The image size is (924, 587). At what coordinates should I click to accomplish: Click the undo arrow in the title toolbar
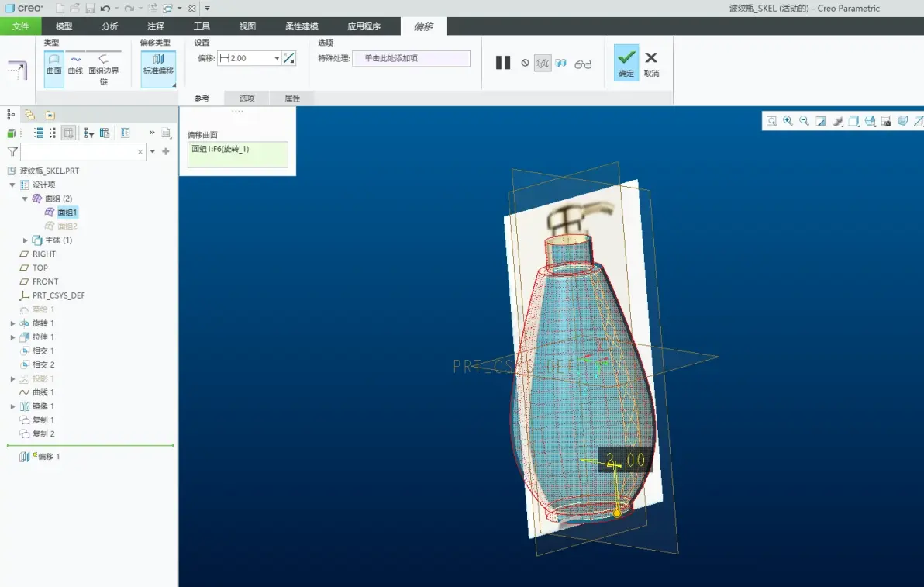click(105, 9)
